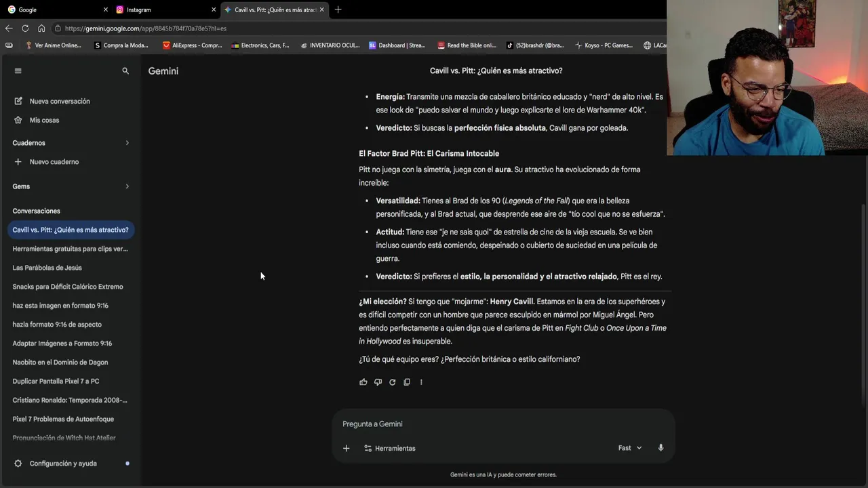The width and height of the screenshot is (868, 488).
Task: Select conversation Cavill vs. Pitt
Action: pyautogui.click(x=71, y=230)
